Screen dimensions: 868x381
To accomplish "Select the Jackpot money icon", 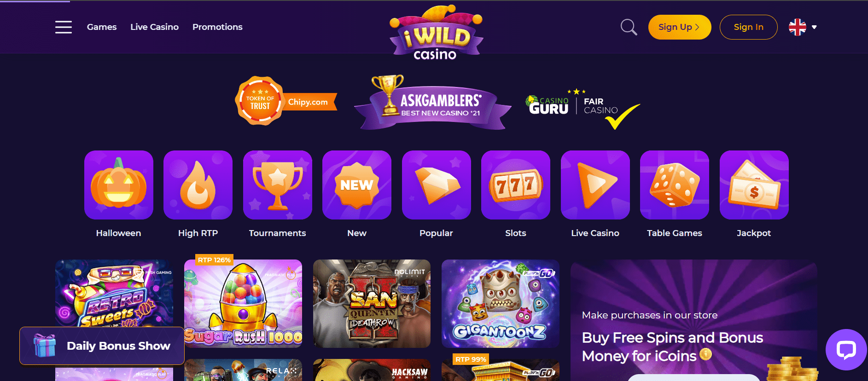I will (x=754, y=185).
